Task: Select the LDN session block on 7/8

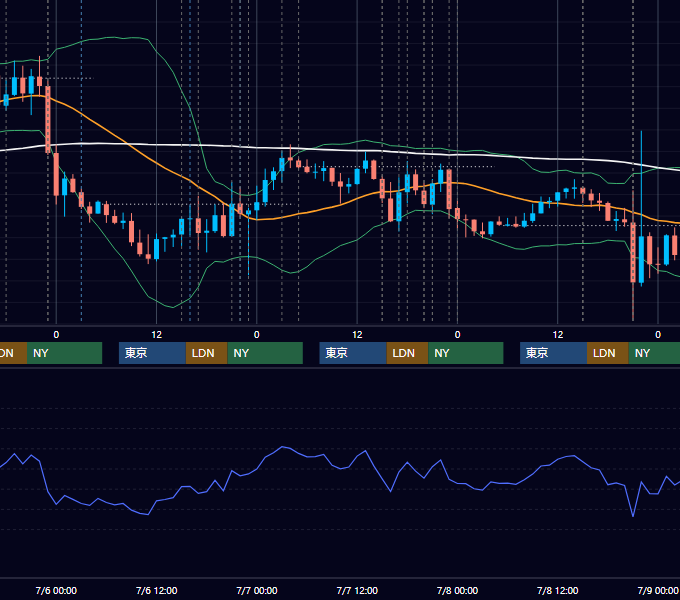Action: (608, 353)
